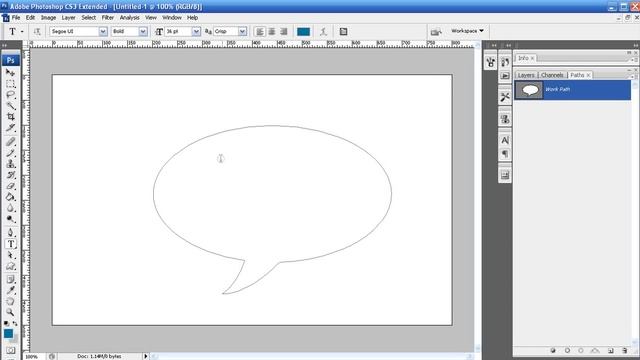
Task: Select the Hand tool
Action: coord(11,302)
